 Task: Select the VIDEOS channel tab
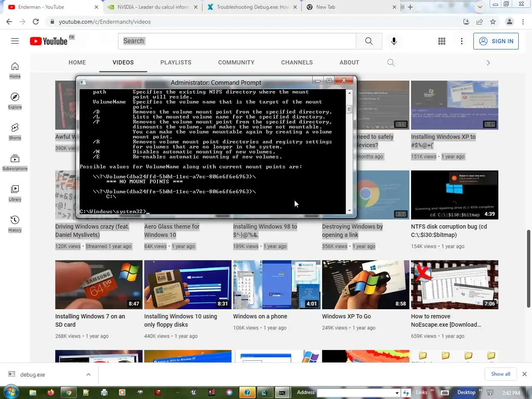tap(123, 62)
